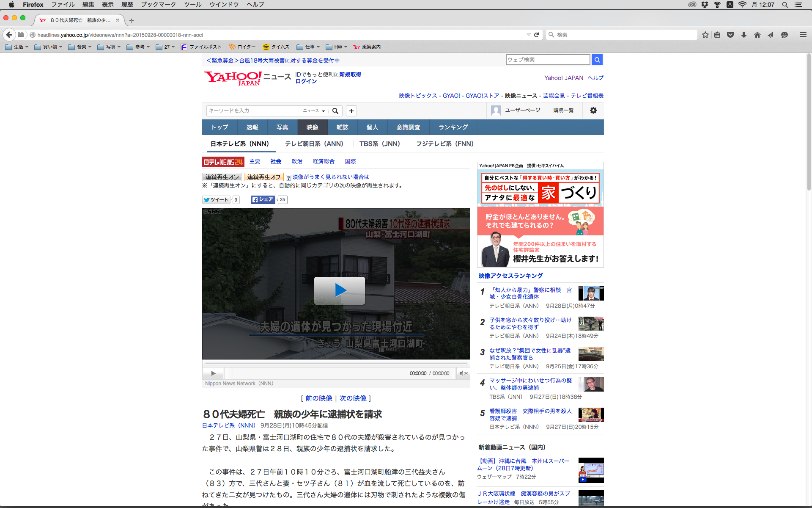Click the large video play button overlay
The height and width of the screenshot is (508, 812).
point(339,290)
